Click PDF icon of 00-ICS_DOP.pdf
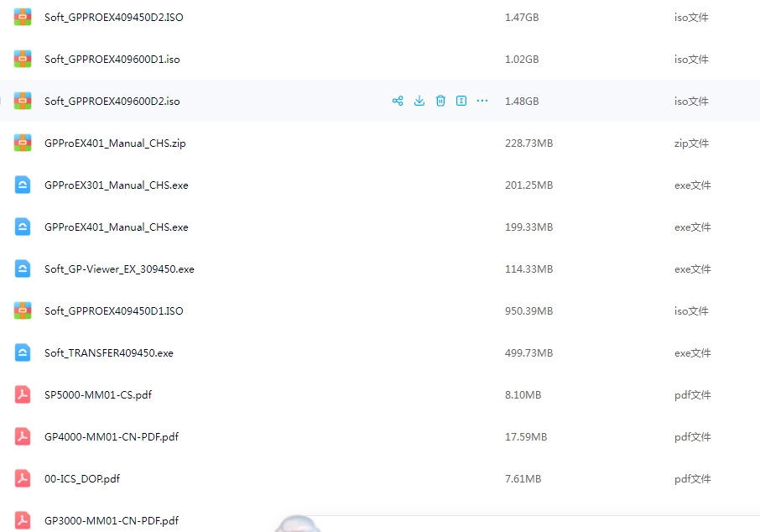The width and height of the screenshot is (760, 532). coord(23,478)
